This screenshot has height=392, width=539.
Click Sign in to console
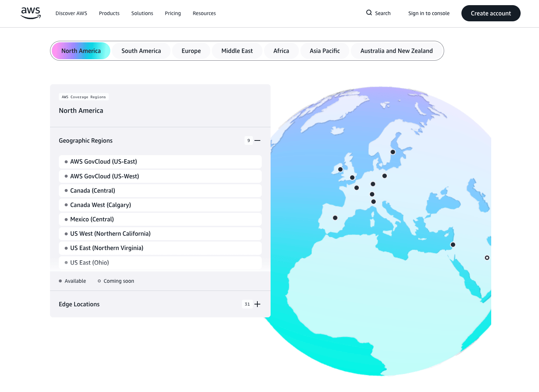(429, 13)
